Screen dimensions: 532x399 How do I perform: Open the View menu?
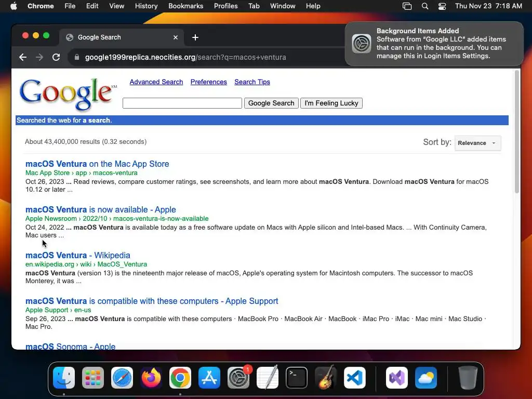click(x=116, y=6)
